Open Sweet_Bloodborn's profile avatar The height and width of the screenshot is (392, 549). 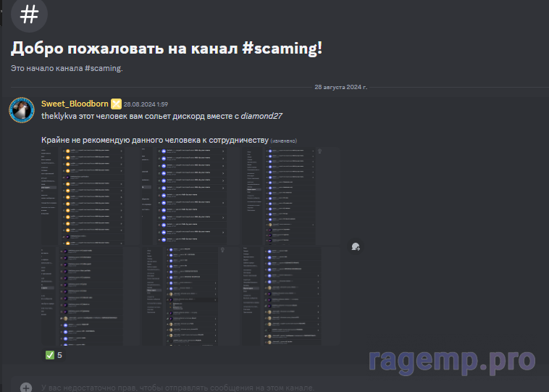(x=22, y=109)
